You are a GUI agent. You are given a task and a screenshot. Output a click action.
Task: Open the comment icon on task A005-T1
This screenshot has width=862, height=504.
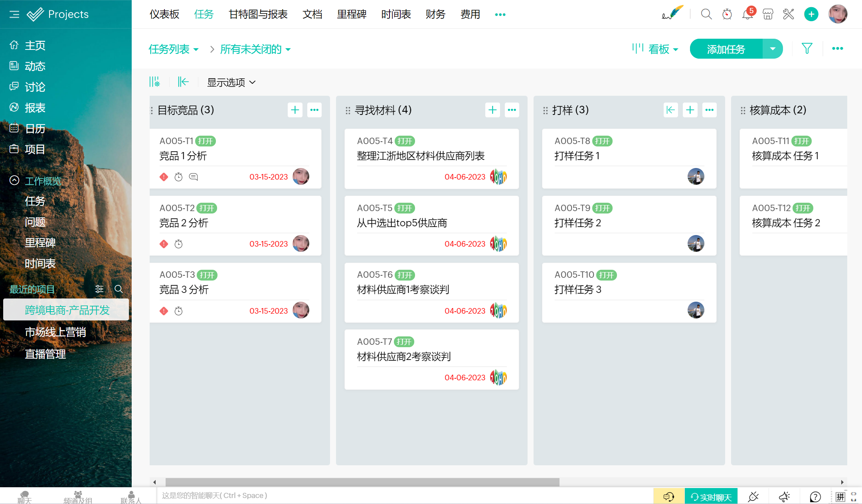pyautogui.click(x=194, y=177)
